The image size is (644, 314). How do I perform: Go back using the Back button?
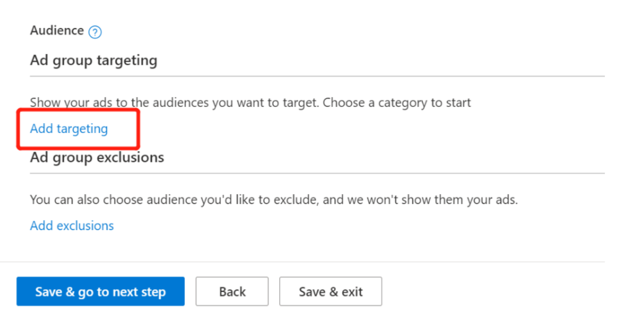pos(232,292)
